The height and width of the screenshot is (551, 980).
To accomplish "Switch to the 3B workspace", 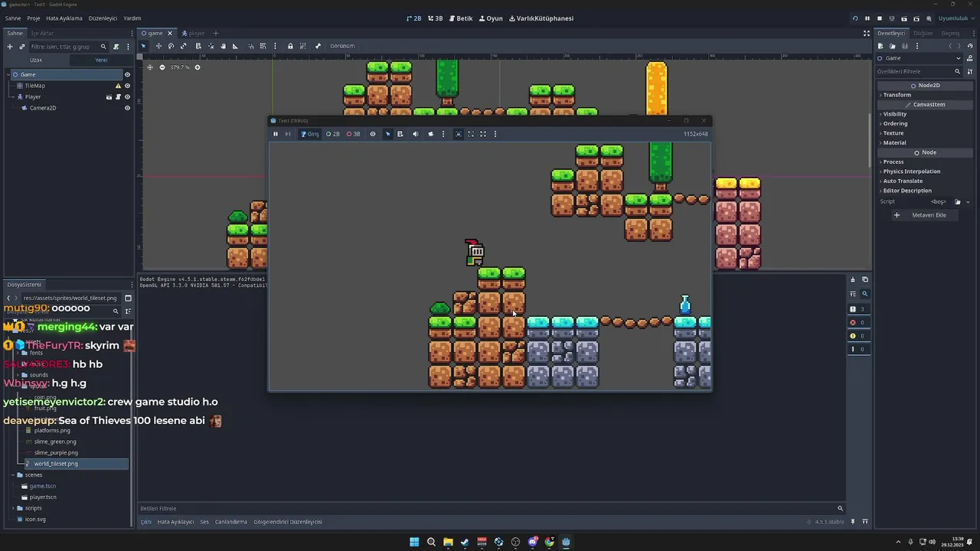I will pyautogui.click(x=436, y=18).
